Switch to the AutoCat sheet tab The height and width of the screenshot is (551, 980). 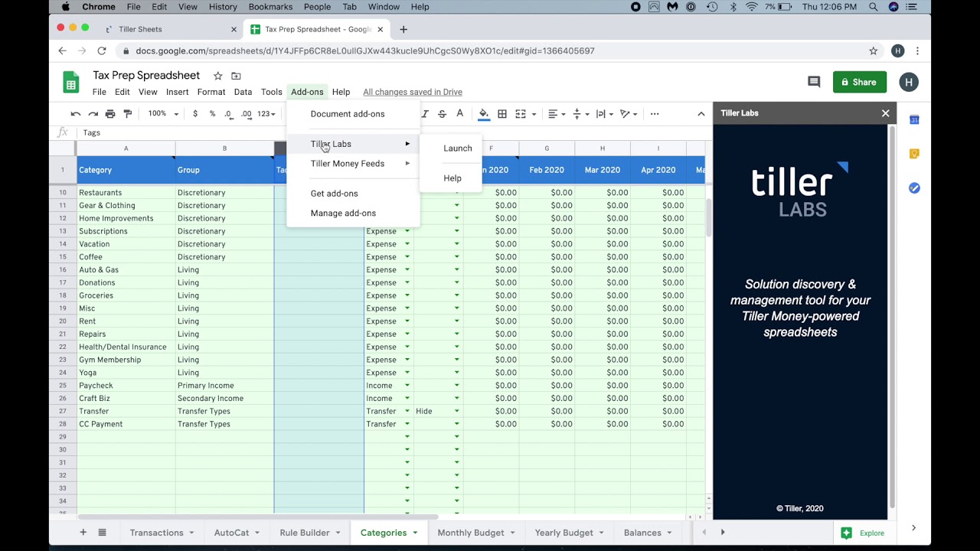231,533
